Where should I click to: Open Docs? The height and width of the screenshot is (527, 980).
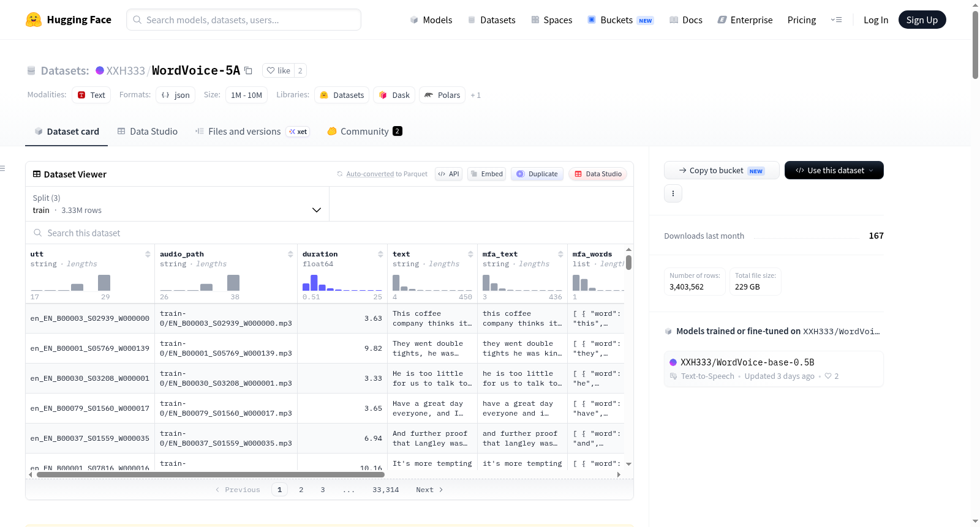tap(685, 20)
